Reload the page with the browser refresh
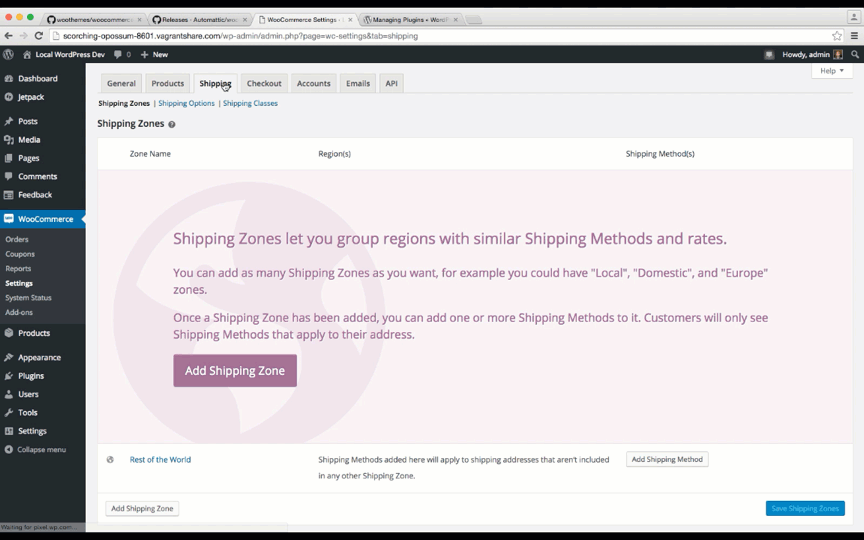The image size is (864, 540). coord(39,36)
